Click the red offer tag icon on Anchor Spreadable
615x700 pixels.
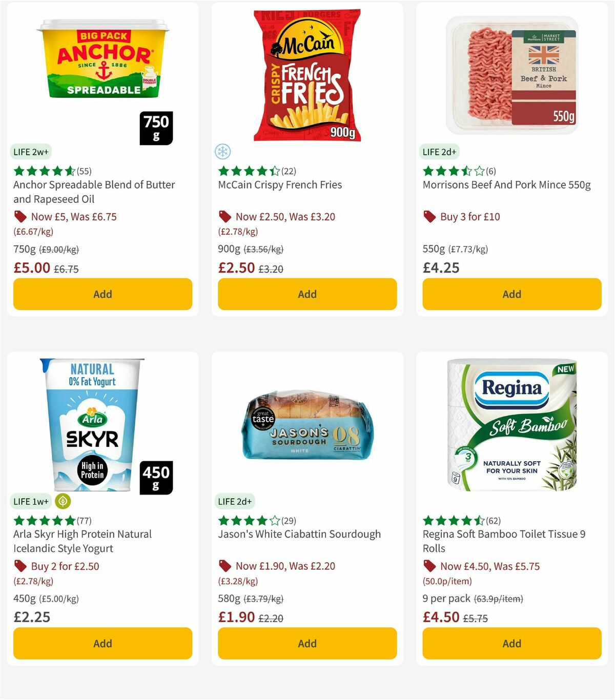[x=20, y=217]
